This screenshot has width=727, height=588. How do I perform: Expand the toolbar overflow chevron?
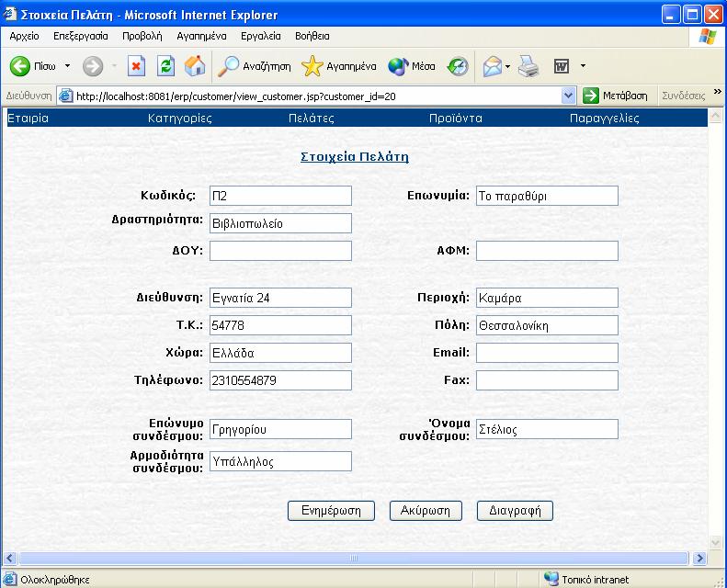[717, 92]
